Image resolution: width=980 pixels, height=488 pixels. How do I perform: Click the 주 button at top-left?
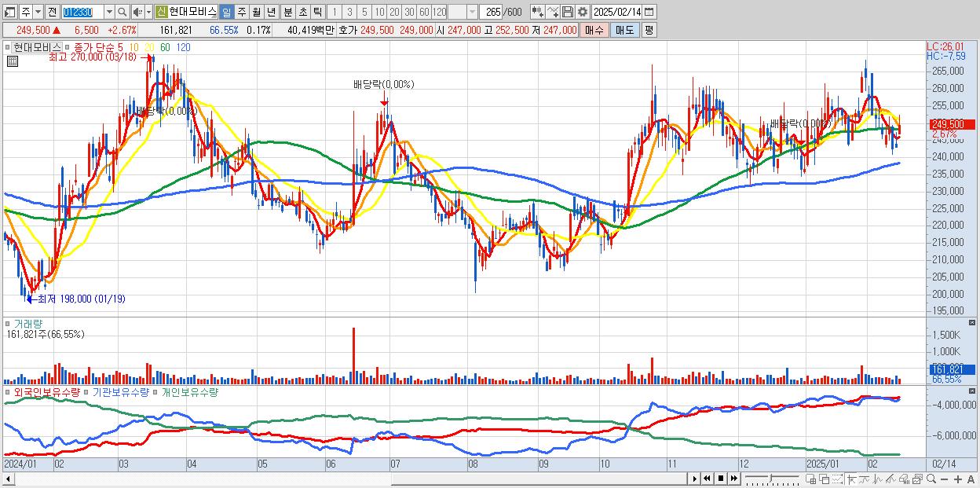pos(25,13)
